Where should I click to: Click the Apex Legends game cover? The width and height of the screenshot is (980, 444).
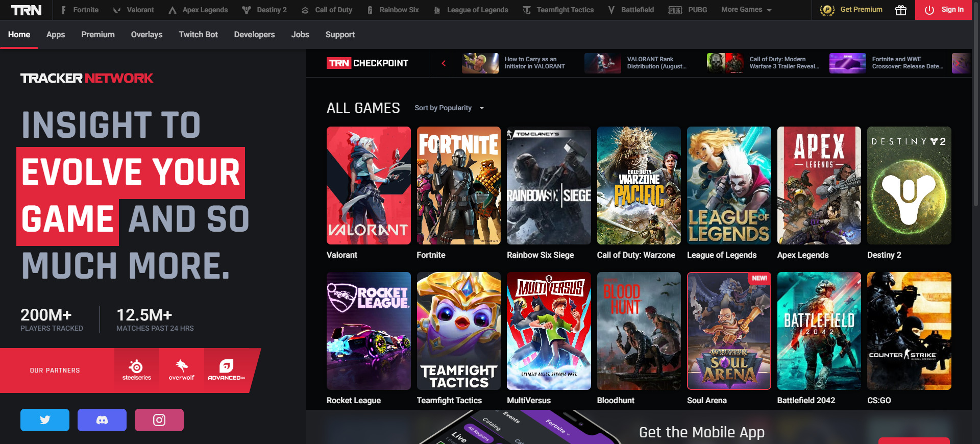(819, 186)
